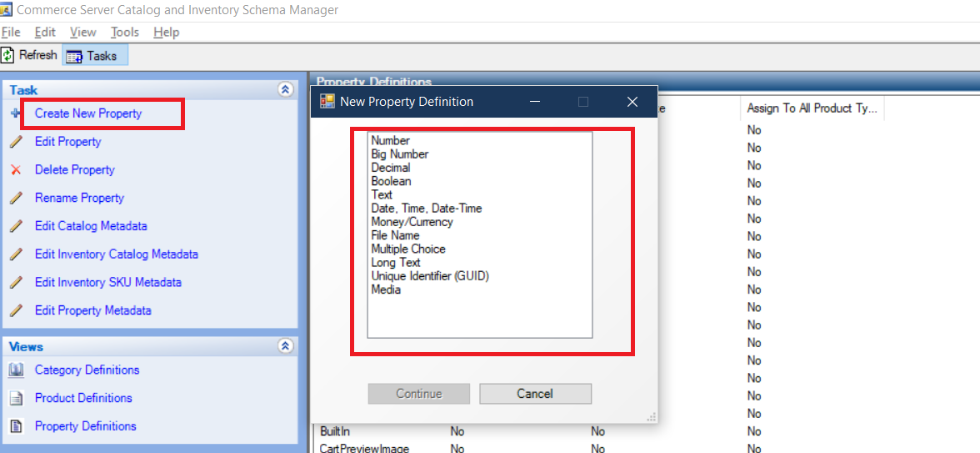The width and height of the screenshot is (980, 453).
Task: Click the Property Definitions document icon
Action: click(17, 426)
